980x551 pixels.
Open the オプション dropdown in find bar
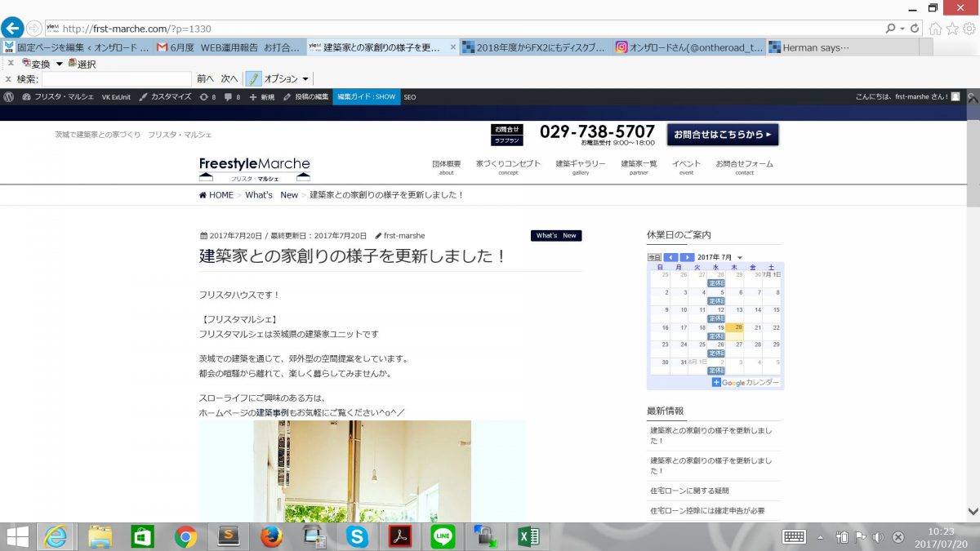[285, 79]
